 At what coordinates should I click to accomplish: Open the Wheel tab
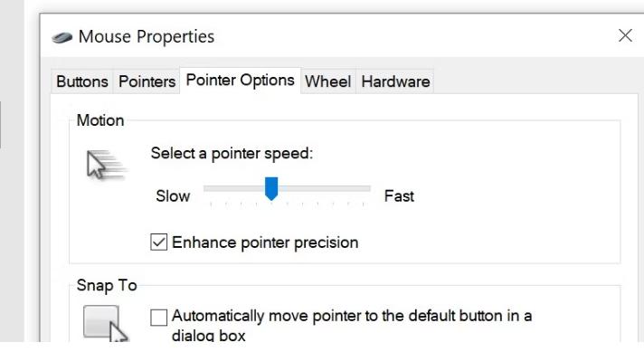tap(327, 81)
